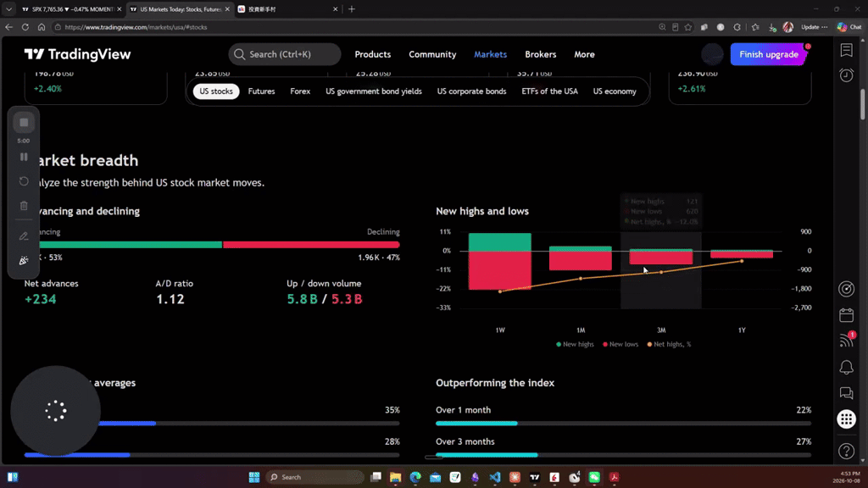Open Visual Studio Code from the taskbar
The height and width of the screenshot is (488, 868).
click(495, 477)
